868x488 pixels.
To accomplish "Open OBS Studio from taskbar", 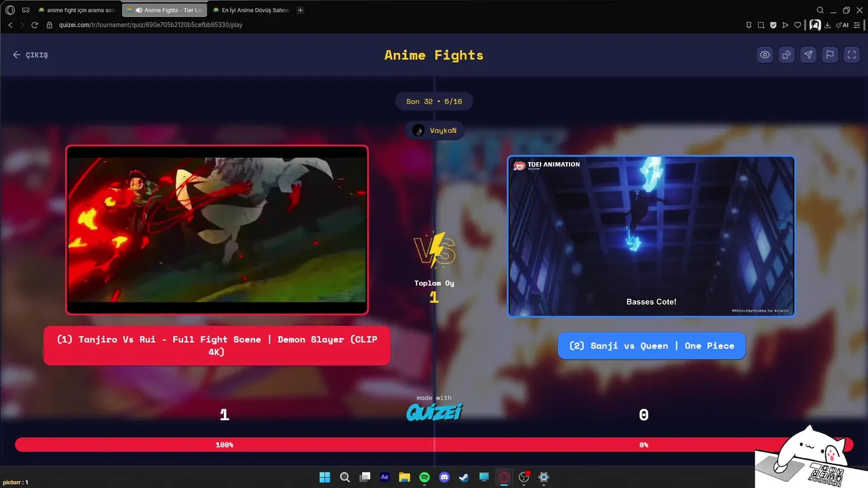I will click(524, 477).
